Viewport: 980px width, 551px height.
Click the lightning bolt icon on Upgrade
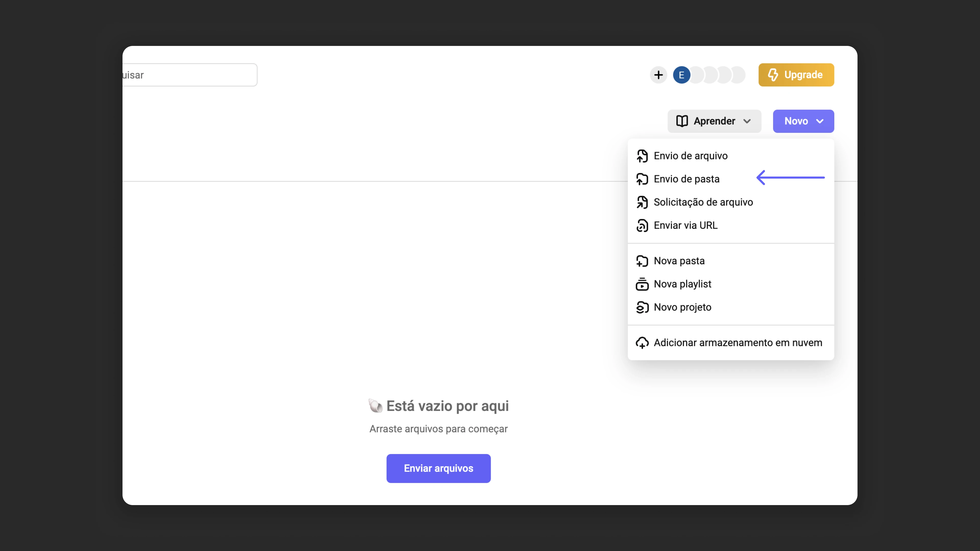773,75
